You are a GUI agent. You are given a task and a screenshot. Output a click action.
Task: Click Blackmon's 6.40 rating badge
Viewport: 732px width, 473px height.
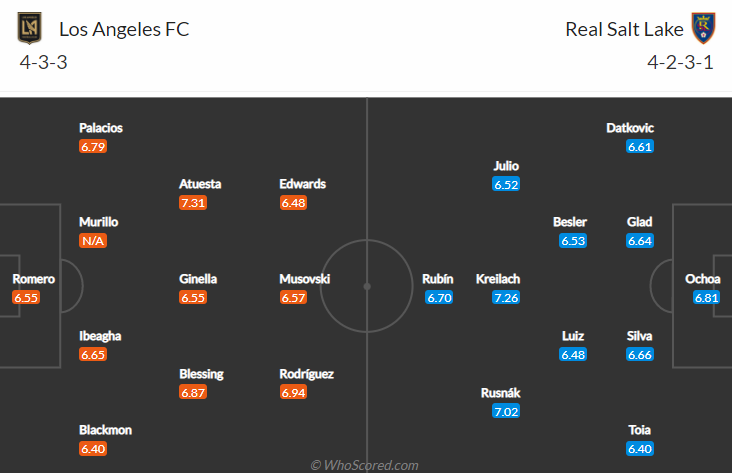coord(93,449)
